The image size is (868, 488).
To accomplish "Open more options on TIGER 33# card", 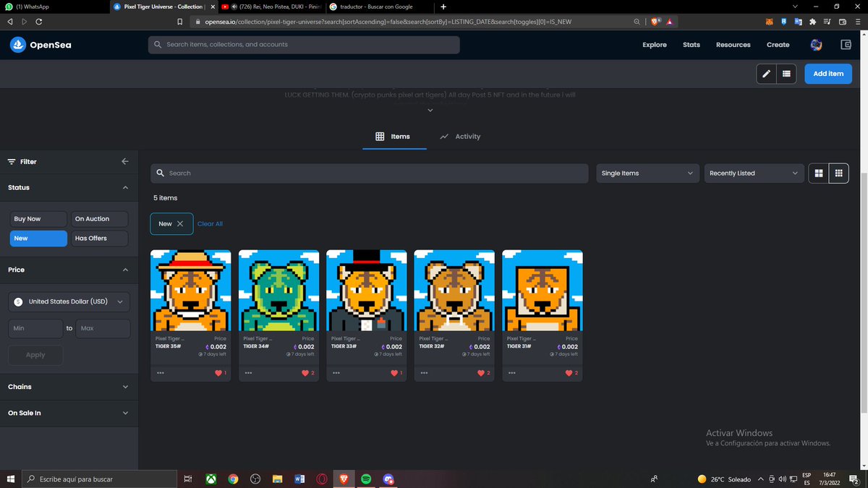I will click(x=336, y=373).
